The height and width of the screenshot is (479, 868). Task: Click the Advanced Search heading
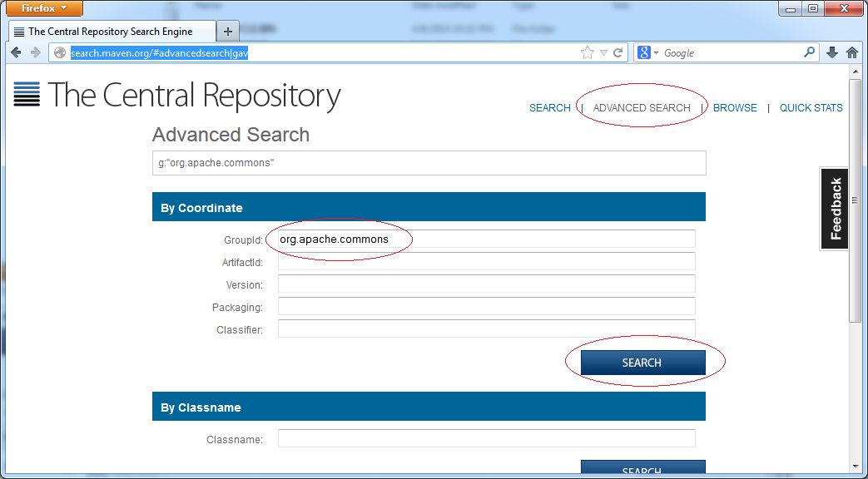pyautogui.click(x=231, y=135)
